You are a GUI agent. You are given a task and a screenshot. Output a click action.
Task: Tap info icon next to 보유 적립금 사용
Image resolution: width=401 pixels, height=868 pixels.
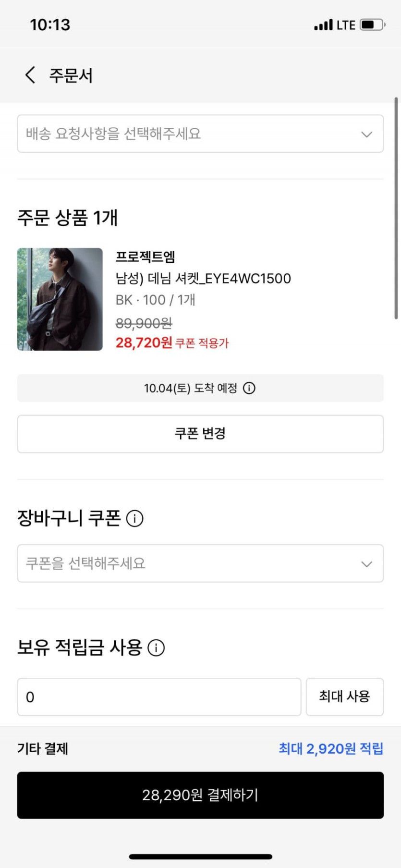[x=156, y=648]
